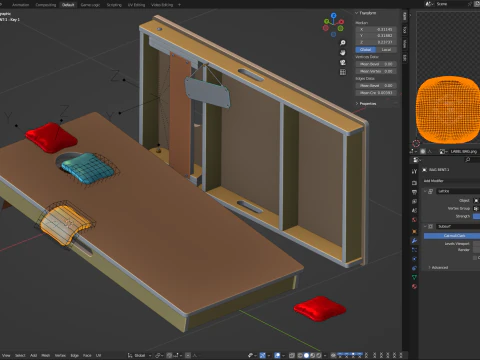Viewport: 480px width, 360px height.
Task: Open the Output properties tab
Action: click(414, 192)
